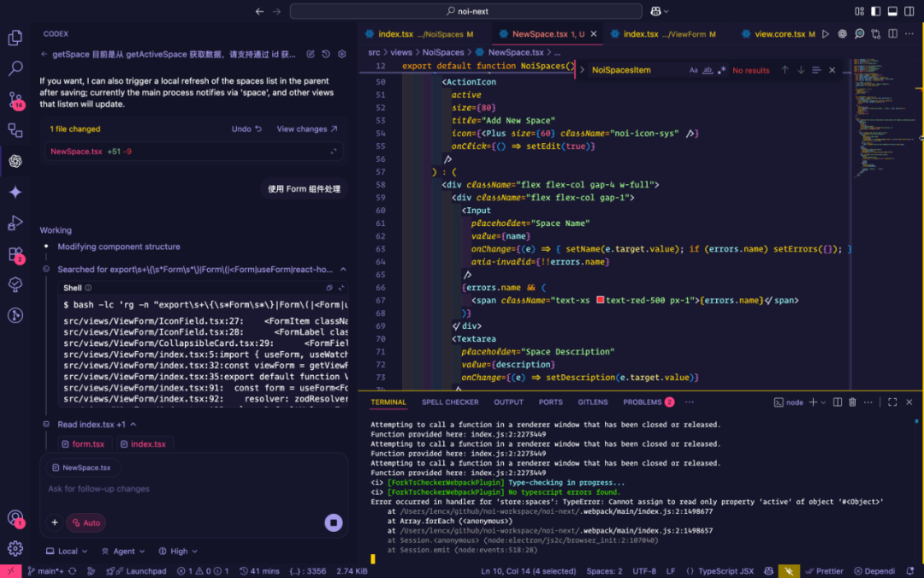Open the GITLENS panel tab
924x578 pixels.
pos(593,402)
